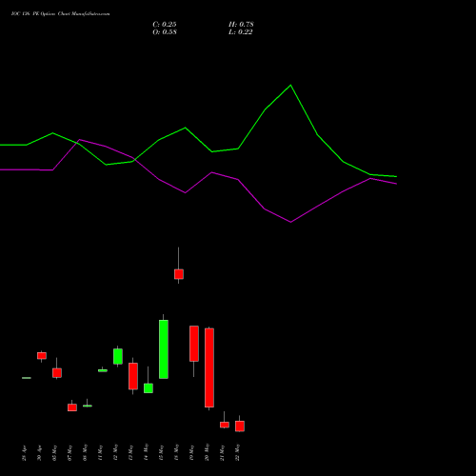Select the red candle for 19 May
The image size is (476, 476).
[x=194, y=344]
